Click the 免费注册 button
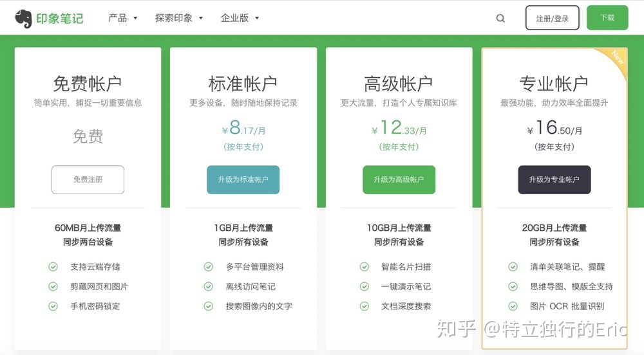Image resolution: width=644 pixels, height=355 pixels. tap(88, 179)
